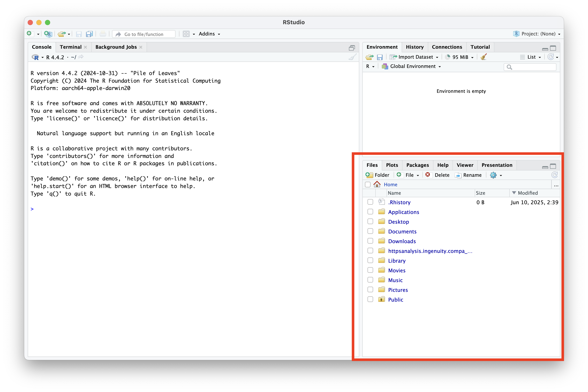Click the Rename button in Files
This screenshot has height=392, width=588.
click(468, 175)
